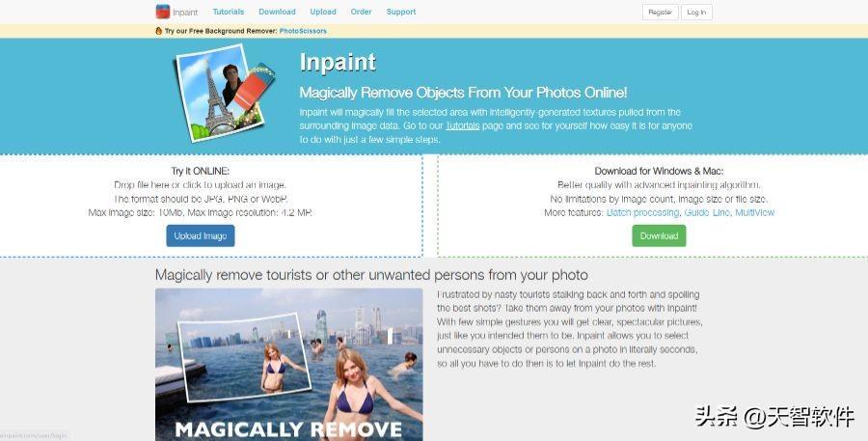
Task: Click the Eiffel Tower Inpaint hero image
Action: click(226, 93)
